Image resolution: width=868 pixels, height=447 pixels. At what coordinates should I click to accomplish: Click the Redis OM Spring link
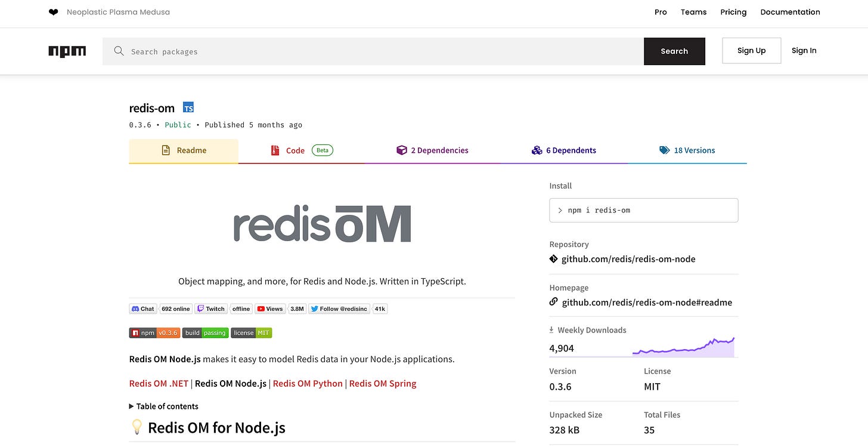383,383
